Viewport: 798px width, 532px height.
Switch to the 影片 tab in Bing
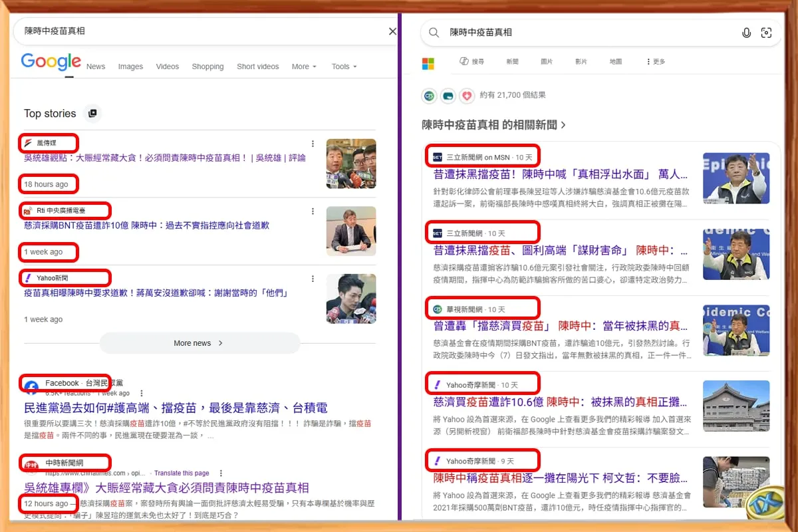pos(581,62)
